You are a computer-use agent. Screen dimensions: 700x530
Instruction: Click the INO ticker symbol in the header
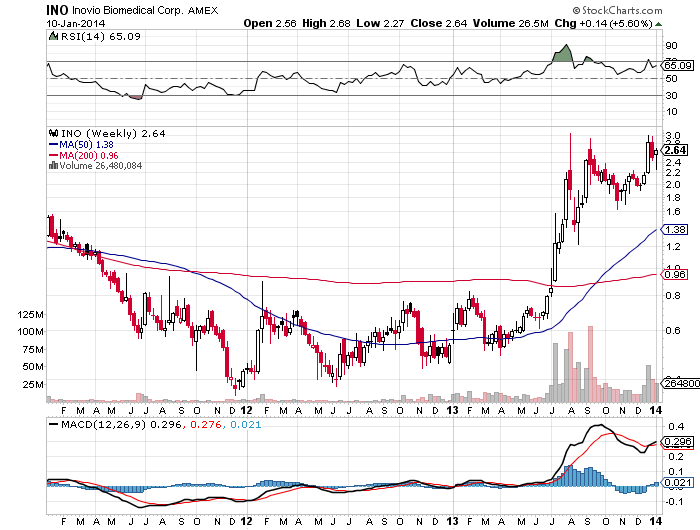pyautogui.click(x=57, y=10)
